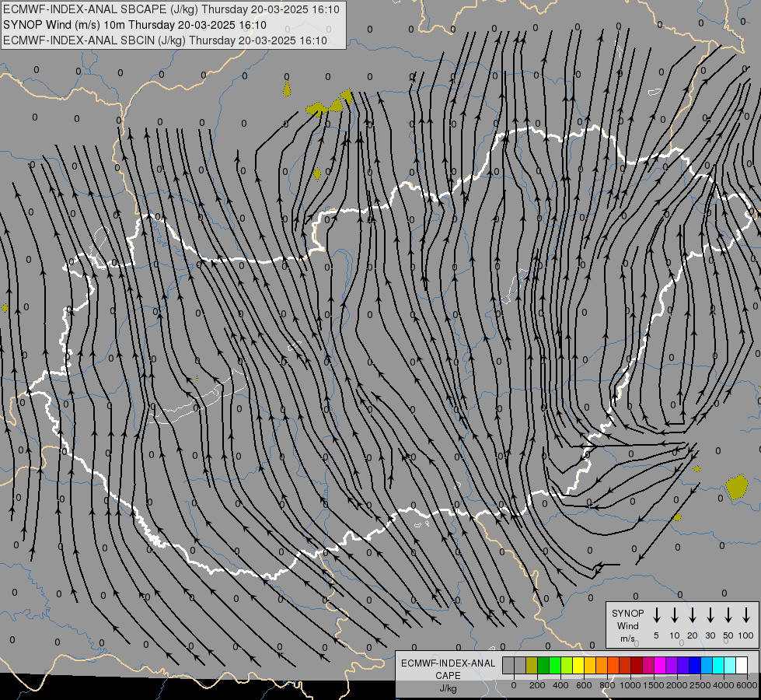Click the olive teardrop CAPE patch at top
Viewport: 761px width, 700px height.
(x=287, y=89)
